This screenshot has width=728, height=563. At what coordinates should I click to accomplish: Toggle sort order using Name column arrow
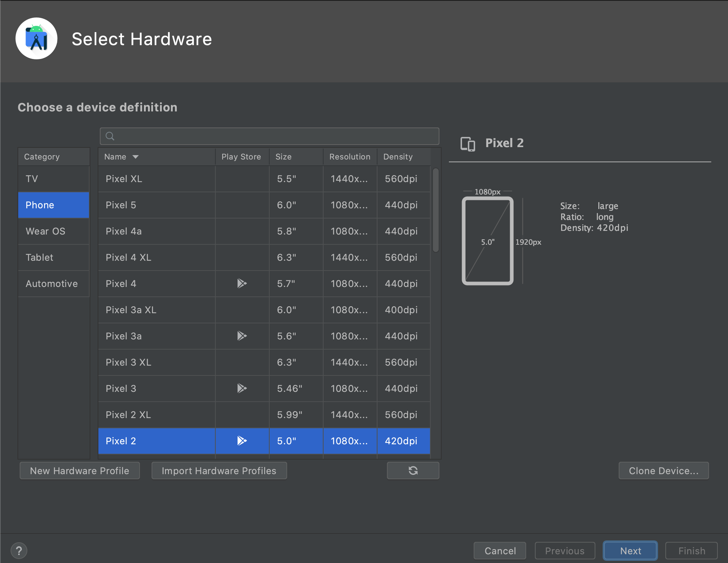(x=136, y=157)
